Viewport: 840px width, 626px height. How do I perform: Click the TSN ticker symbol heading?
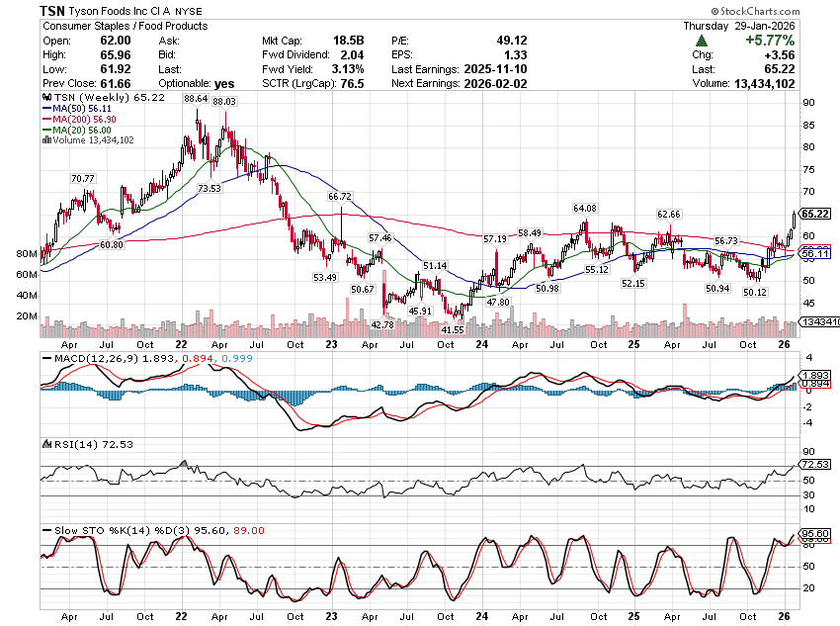tap(53, 10)
